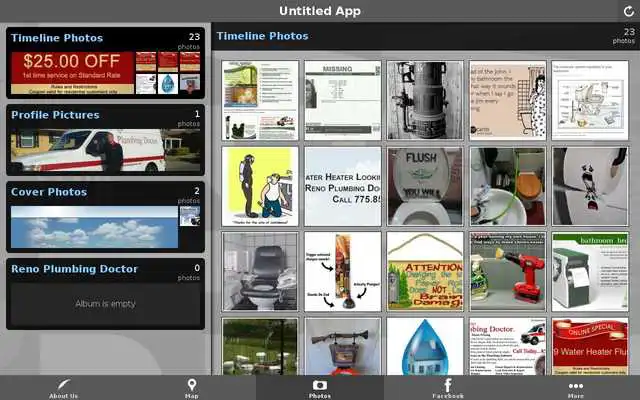Tap the Facebook f icon

[448, 384]
